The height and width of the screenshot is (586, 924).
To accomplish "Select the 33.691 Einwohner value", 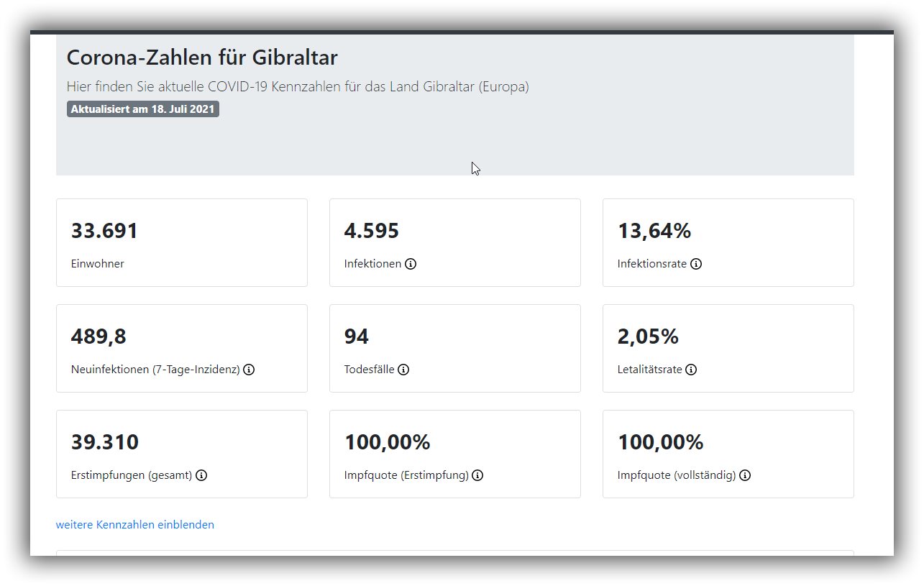I will 104,231.
